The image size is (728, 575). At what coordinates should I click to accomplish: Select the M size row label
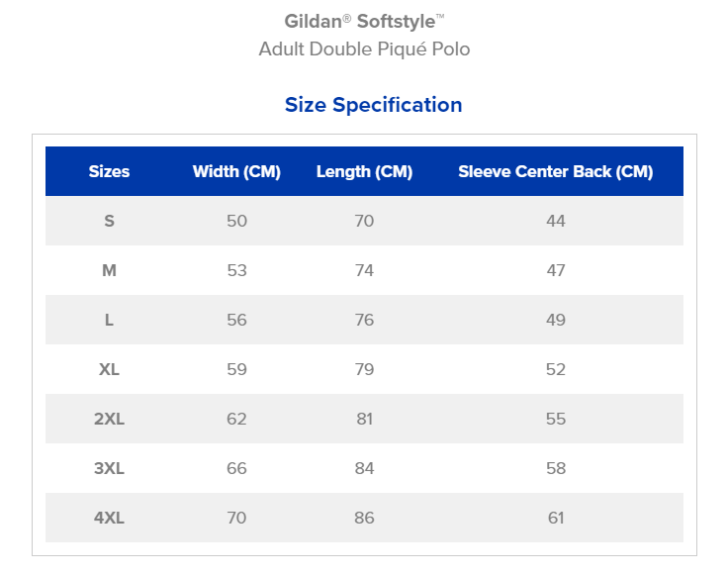[109, 270]
